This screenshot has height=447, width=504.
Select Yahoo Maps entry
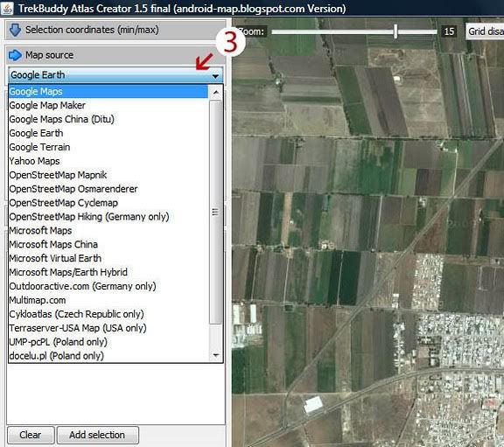tap(108, 161)
